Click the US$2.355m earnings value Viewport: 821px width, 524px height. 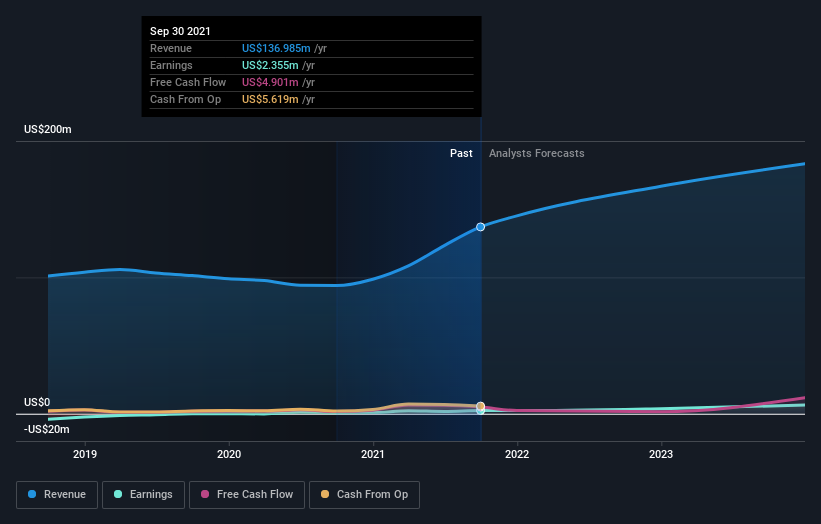[270, 65]
